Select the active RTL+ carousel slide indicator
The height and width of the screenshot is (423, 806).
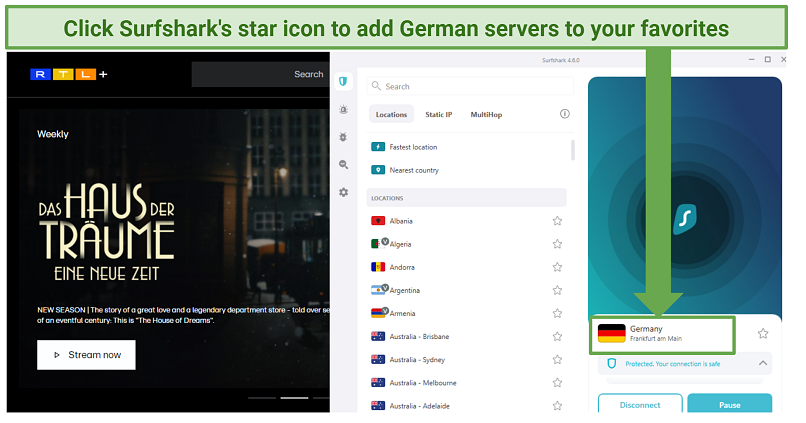[x=294, y=398]
